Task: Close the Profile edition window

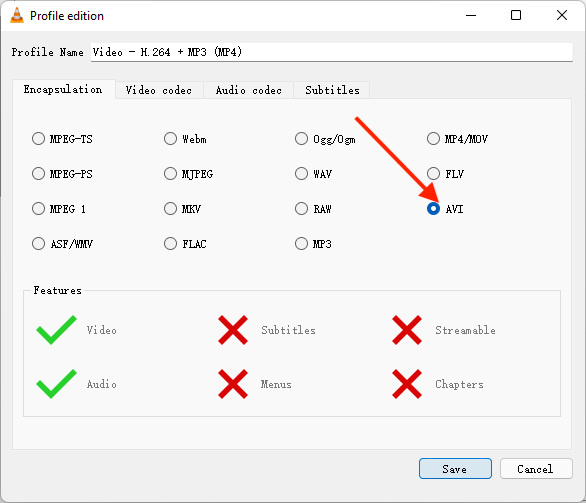Action: (562, 15)
